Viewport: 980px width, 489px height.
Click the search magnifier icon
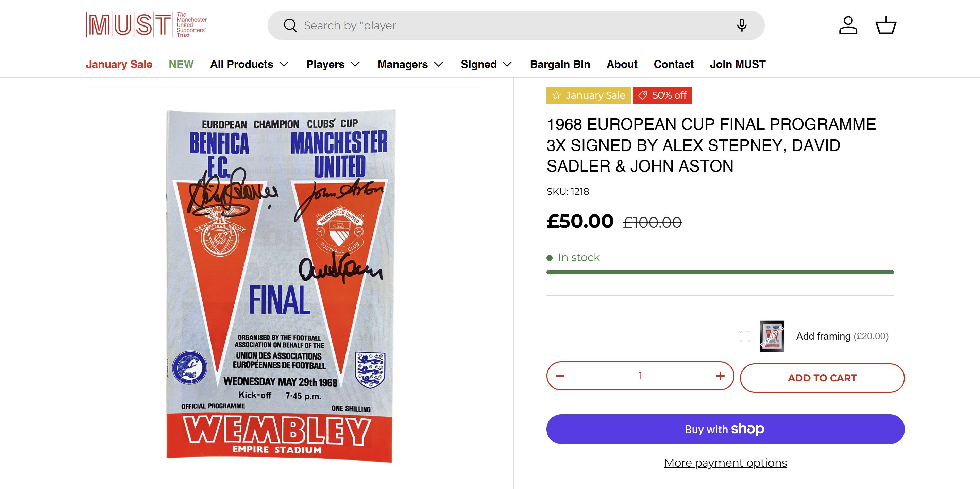pyautogui.click(x=290, y=25)
